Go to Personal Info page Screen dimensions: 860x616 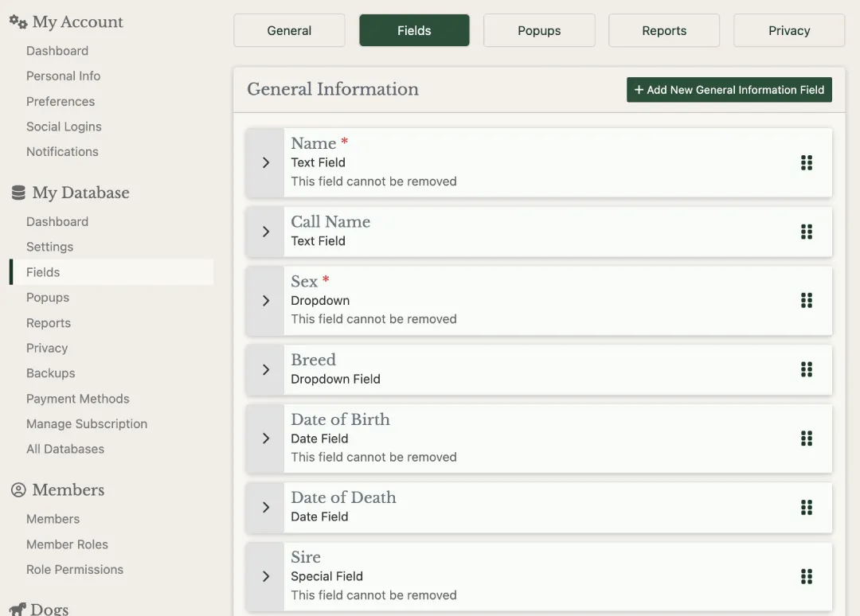point(63,76)
